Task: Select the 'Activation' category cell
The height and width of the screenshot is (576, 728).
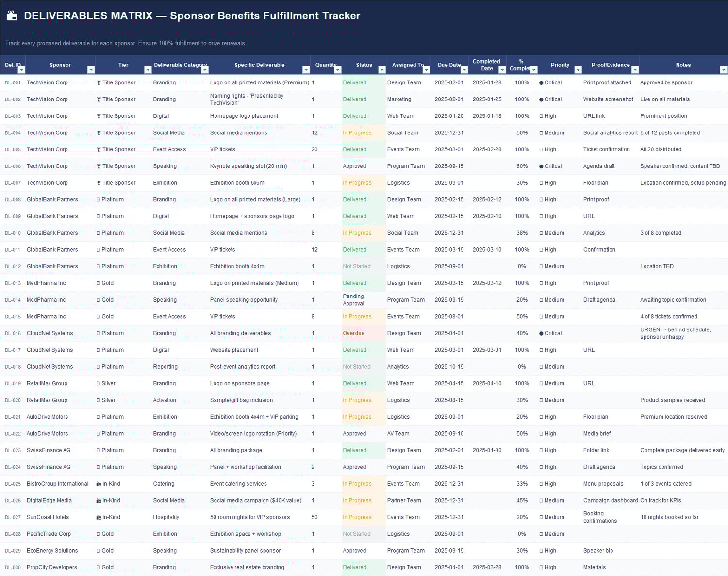Action: click(x=180, y=400)
